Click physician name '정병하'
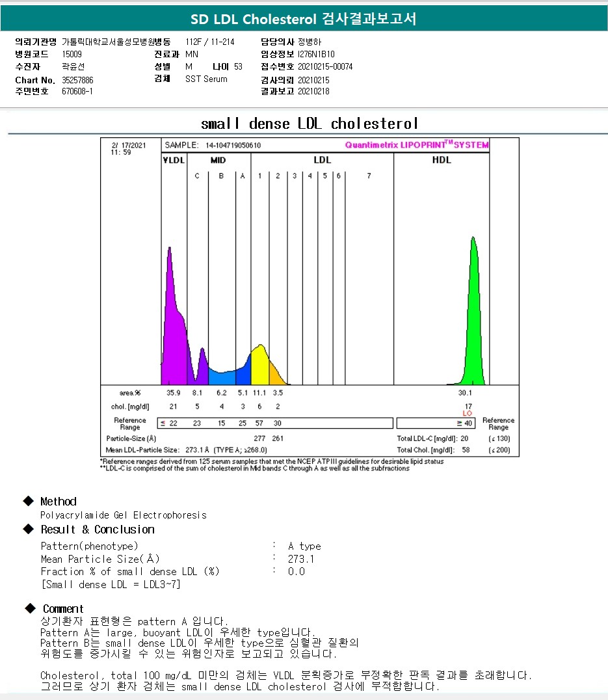This screenshot has height=700, width=608. 310,42
